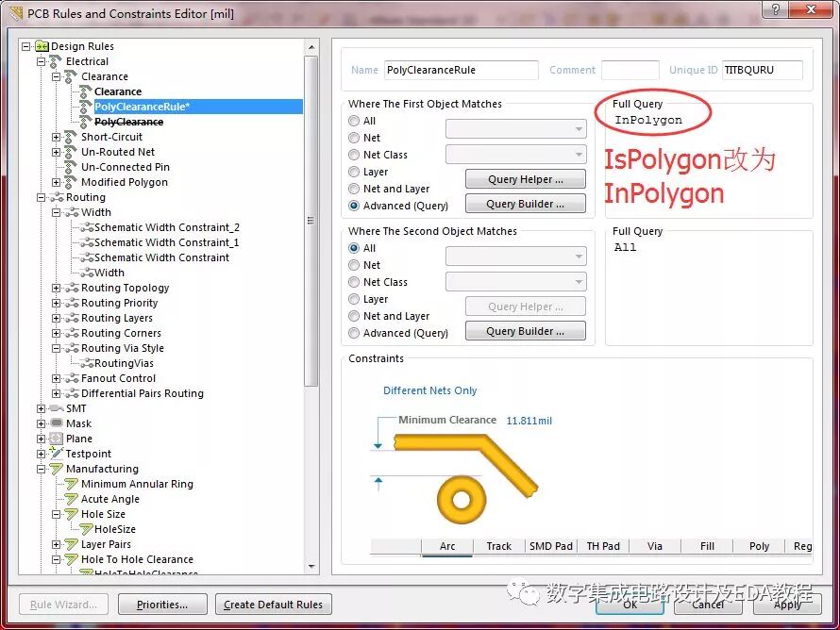Click the rule Name input field

tap(462, 70)
